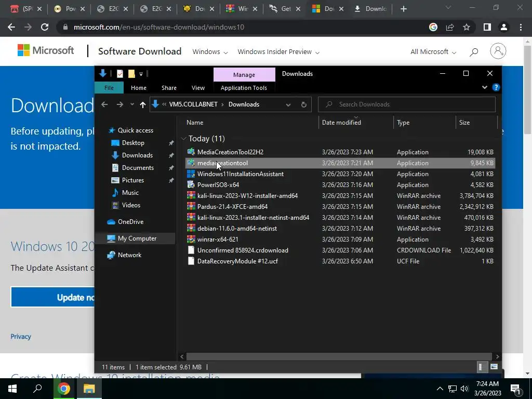Click the Search Downloads field

point(406,104)
